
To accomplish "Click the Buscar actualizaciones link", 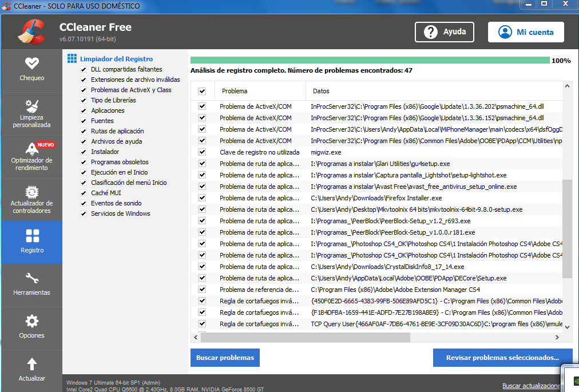I will click(x=532, y=386).
